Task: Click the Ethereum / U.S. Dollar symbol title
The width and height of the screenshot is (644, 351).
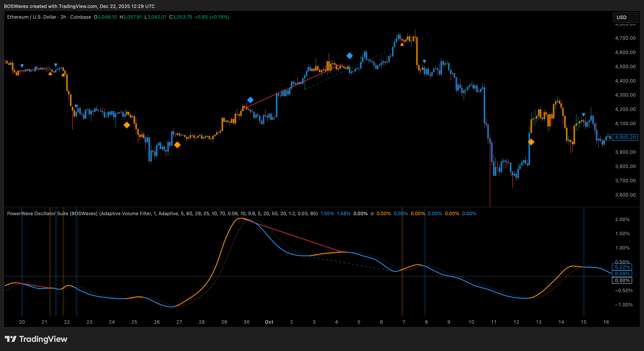Action: point(32,17)
